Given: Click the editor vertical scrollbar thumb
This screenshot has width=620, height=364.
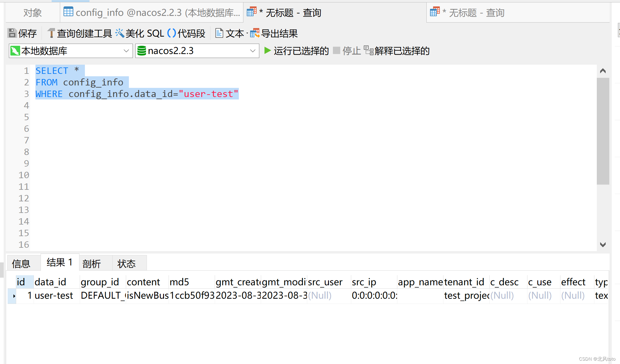Looking at the screenshot, I should (x=603, y=131).
